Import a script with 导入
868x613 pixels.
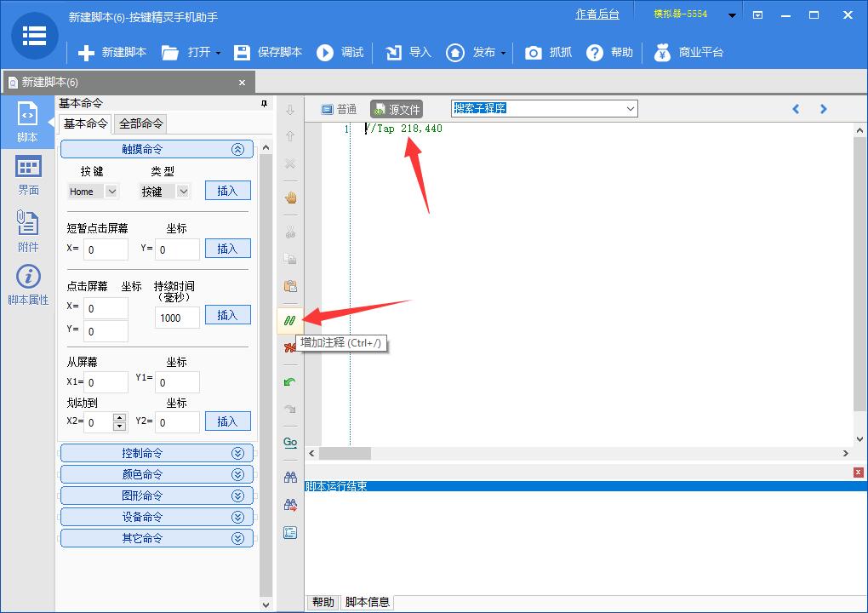(408, 53)
